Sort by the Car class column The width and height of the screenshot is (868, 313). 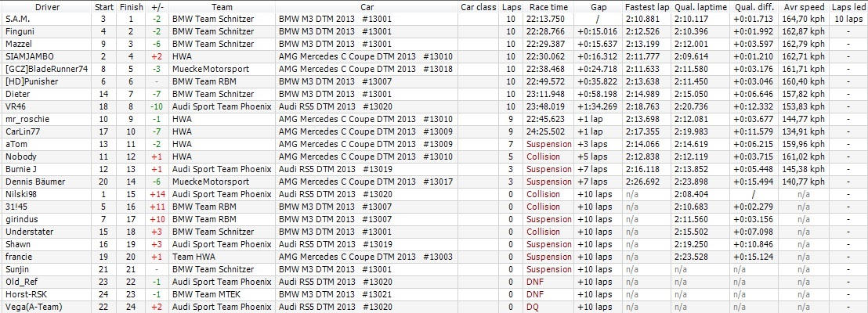478,6
